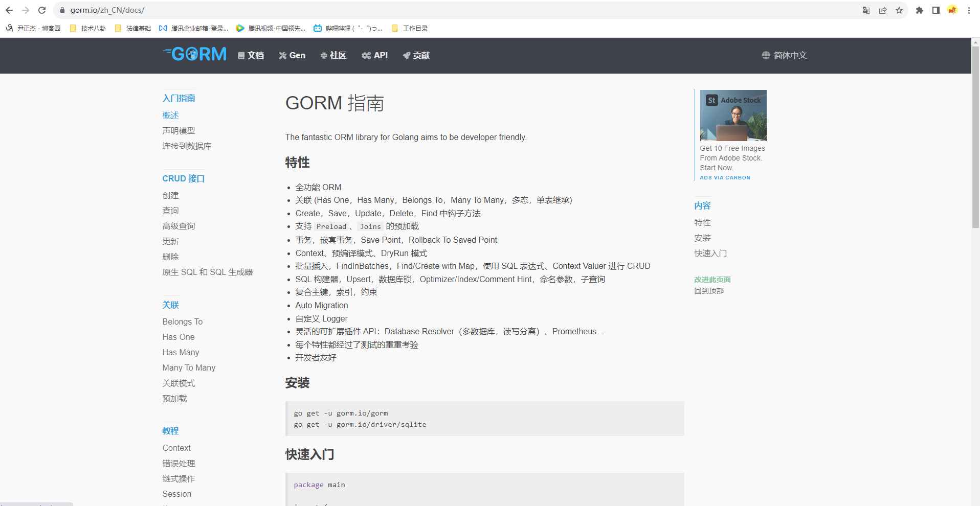
Task: Click the API gear icon
Action: tap(365, 55)
